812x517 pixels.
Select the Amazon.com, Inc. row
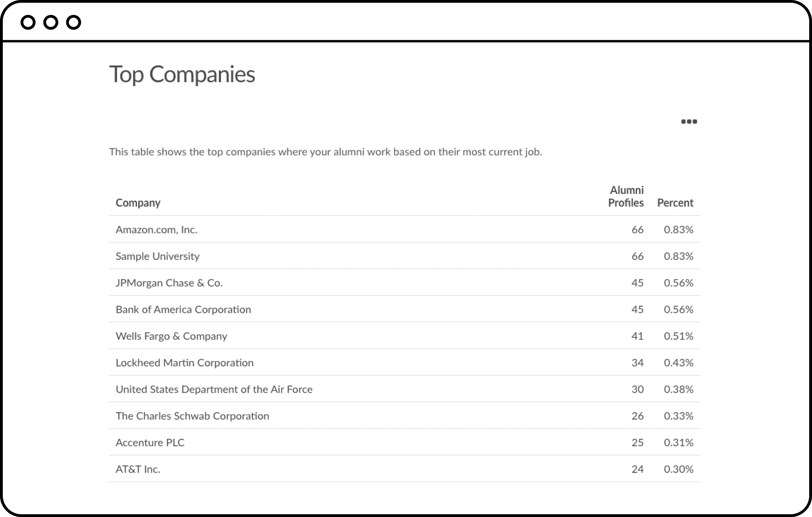pyautogui.click(x=156, y=230)
